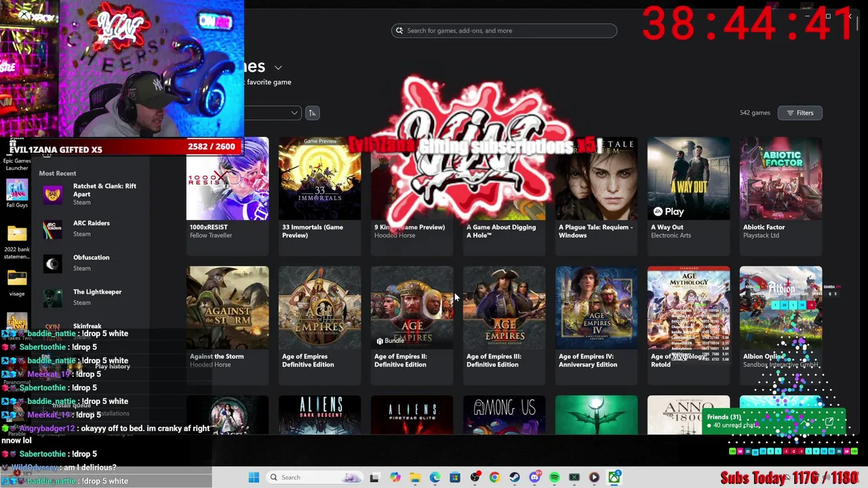Open Aliens Dark Descent tile
This screenshot has width=868, height=488.
(319, 415)
